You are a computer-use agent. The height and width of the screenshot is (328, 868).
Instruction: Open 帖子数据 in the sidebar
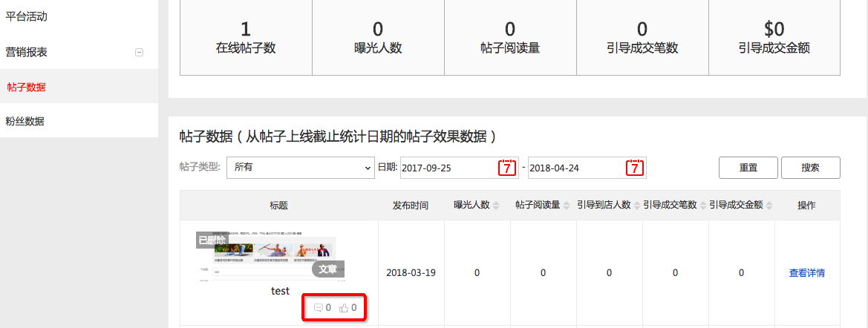(x=26, y=88)
